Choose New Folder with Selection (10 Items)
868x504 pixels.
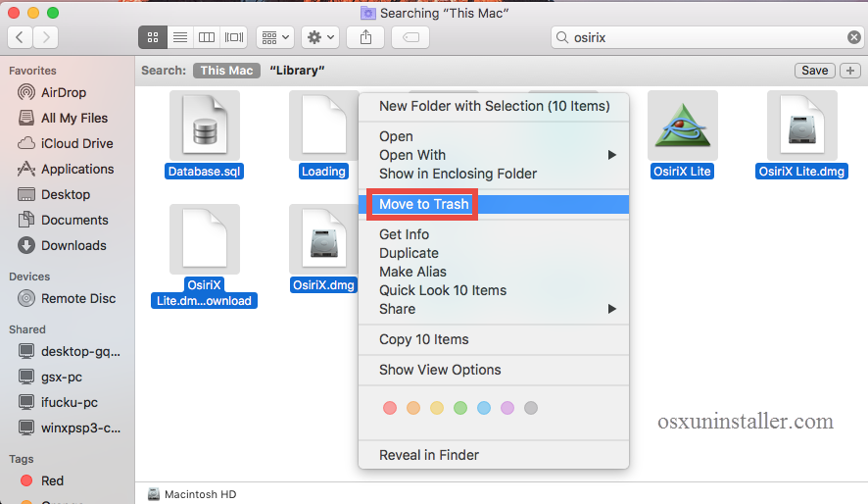[494, 106]
